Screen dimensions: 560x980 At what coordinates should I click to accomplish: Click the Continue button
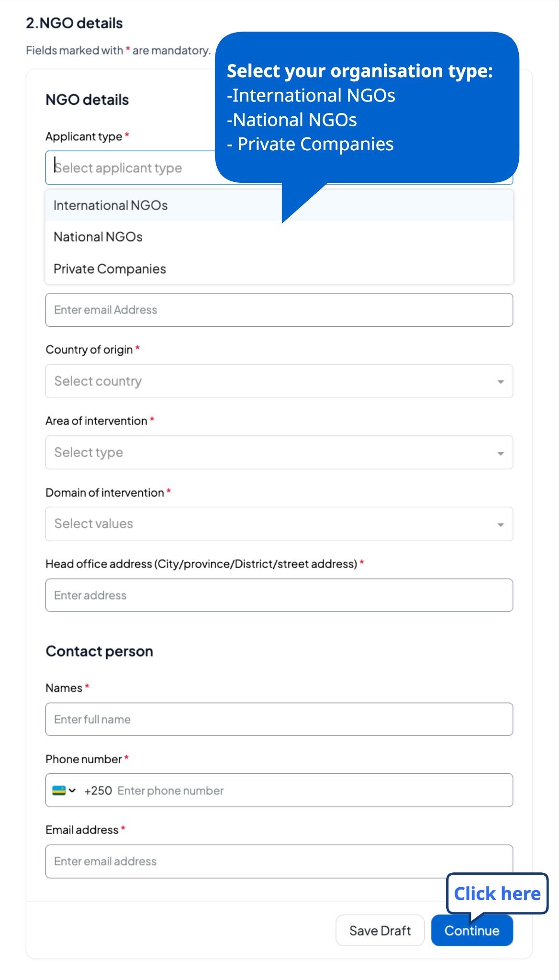tap(472, 931)
